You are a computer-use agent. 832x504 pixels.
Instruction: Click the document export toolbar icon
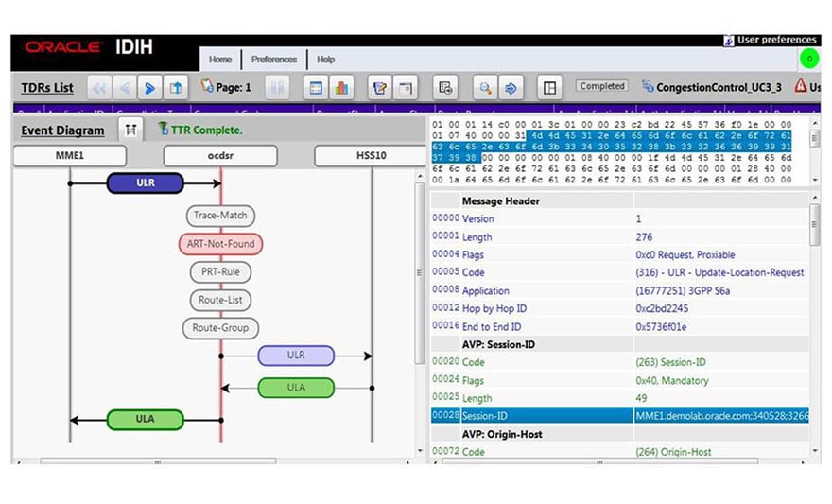coord(445,88)
